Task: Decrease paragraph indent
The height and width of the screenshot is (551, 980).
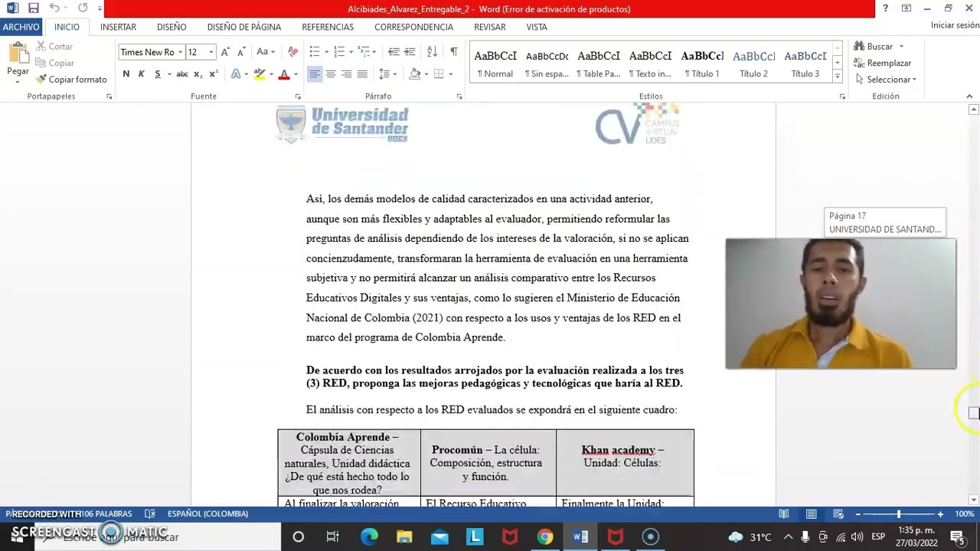Action: coord(394,52)
